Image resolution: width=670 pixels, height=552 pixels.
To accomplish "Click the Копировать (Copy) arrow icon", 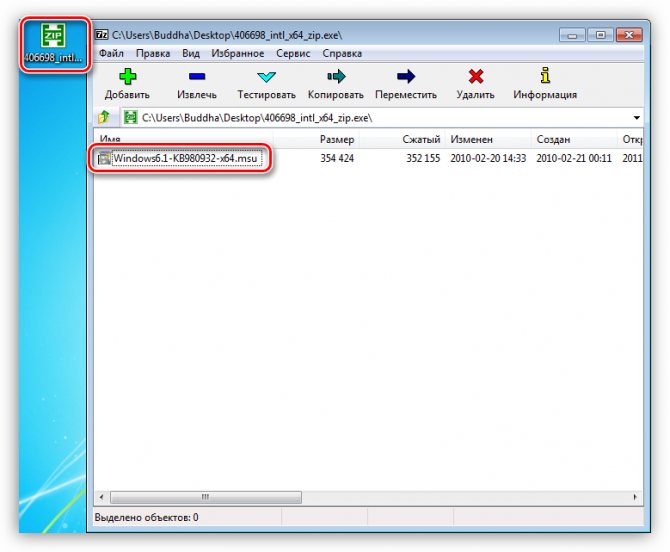I will [336, 76].
